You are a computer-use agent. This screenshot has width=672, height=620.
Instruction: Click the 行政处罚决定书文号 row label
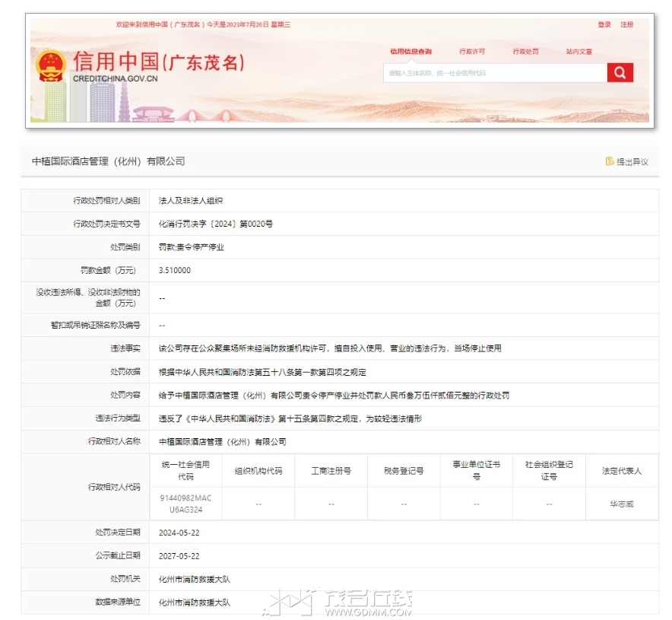point(106,224)
